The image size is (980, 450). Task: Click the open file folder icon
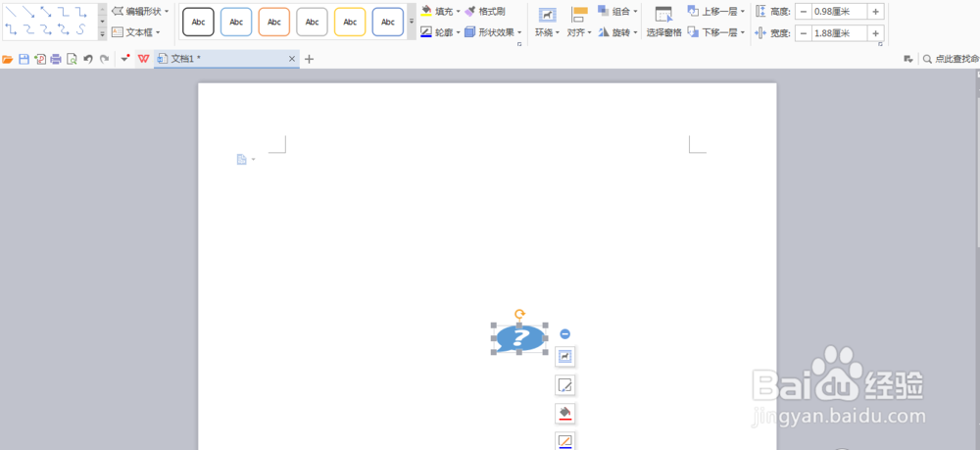coord(8,60)
